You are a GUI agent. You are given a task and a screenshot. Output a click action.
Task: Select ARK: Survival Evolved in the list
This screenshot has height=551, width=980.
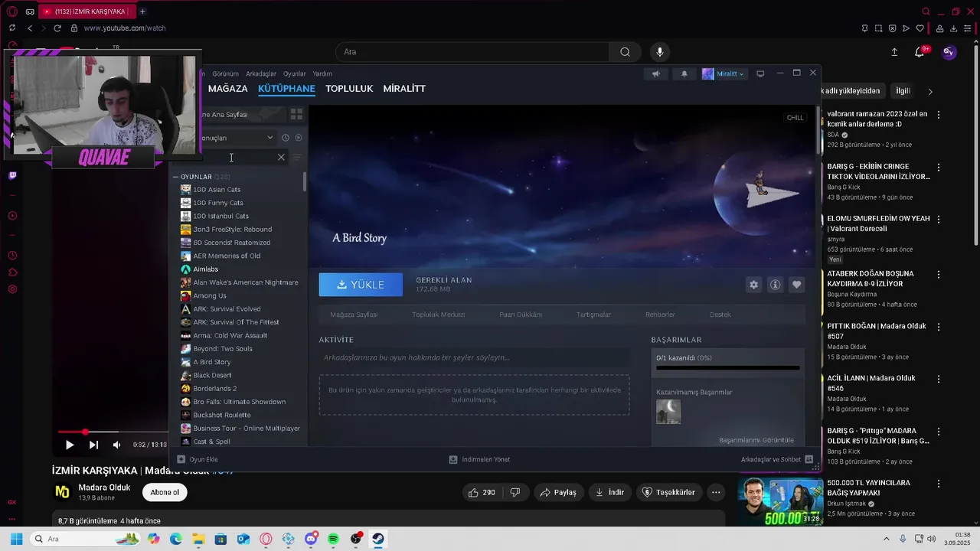pos(227,309)
